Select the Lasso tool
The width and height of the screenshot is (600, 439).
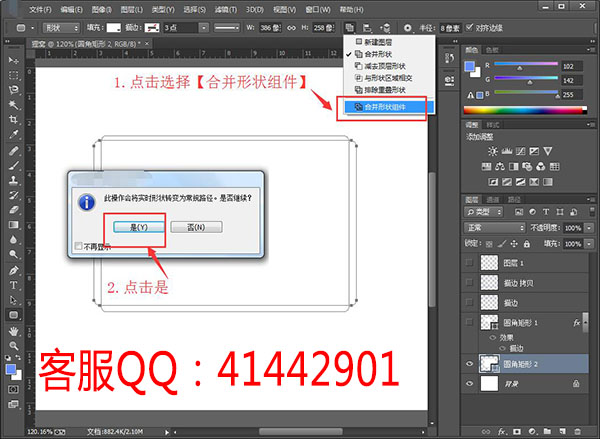tap(13, 90)
